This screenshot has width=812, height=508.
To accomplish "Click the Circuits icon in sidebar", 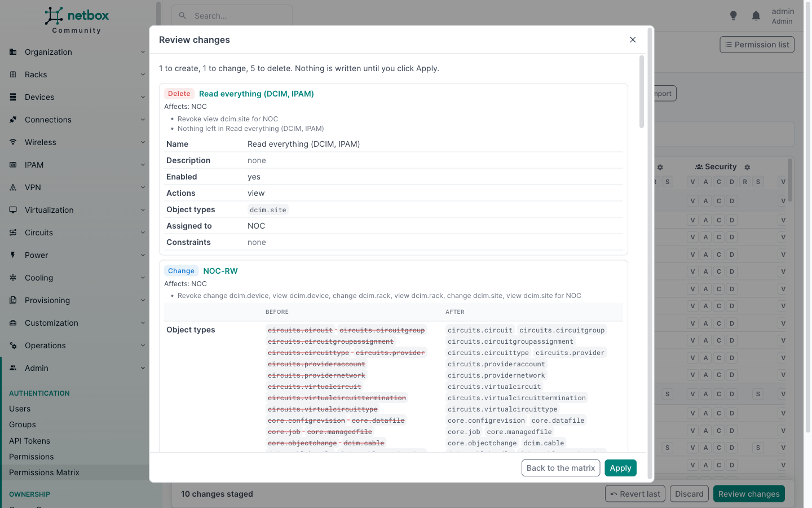I will tap(13, 233).
